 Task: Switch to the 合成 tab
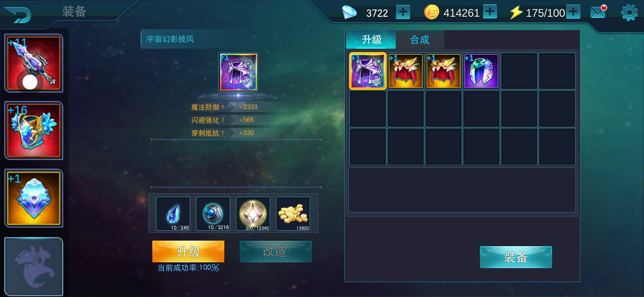420,40
